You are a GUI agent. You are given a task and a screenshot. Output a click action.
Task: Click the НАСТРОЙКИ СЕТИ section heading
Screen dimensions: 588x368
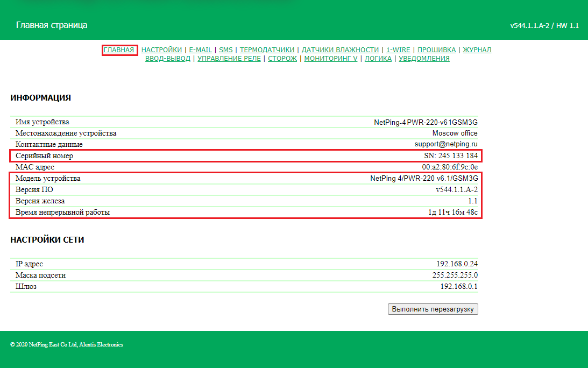coord(47,240)
